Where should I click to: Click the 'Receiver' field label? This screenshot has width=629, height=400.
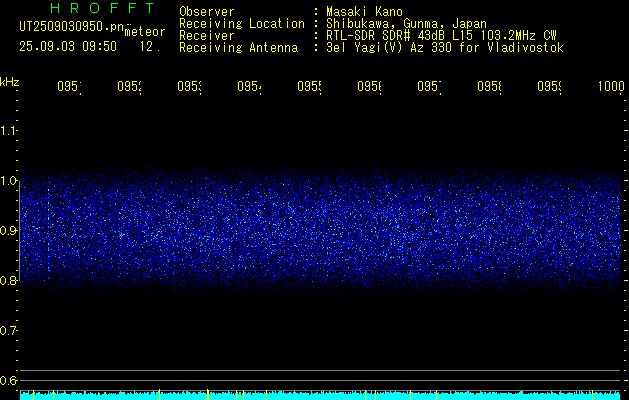point(207,36)
